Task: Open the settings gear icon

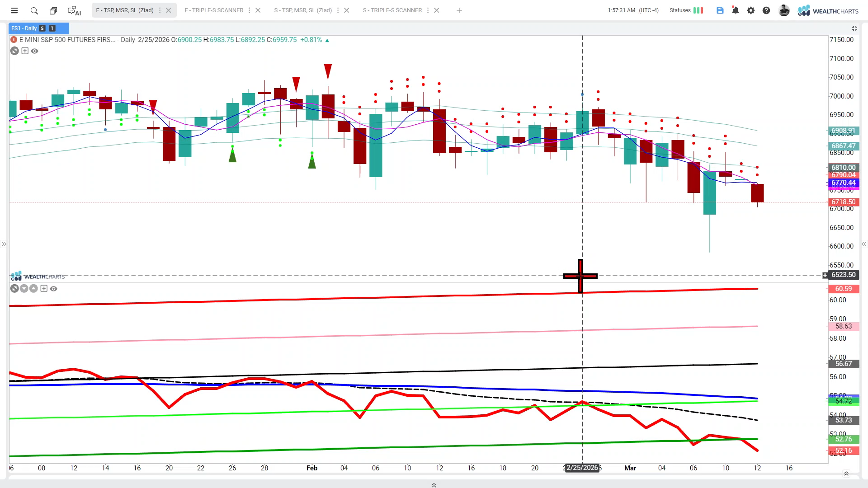Action: tap(751, 10)
